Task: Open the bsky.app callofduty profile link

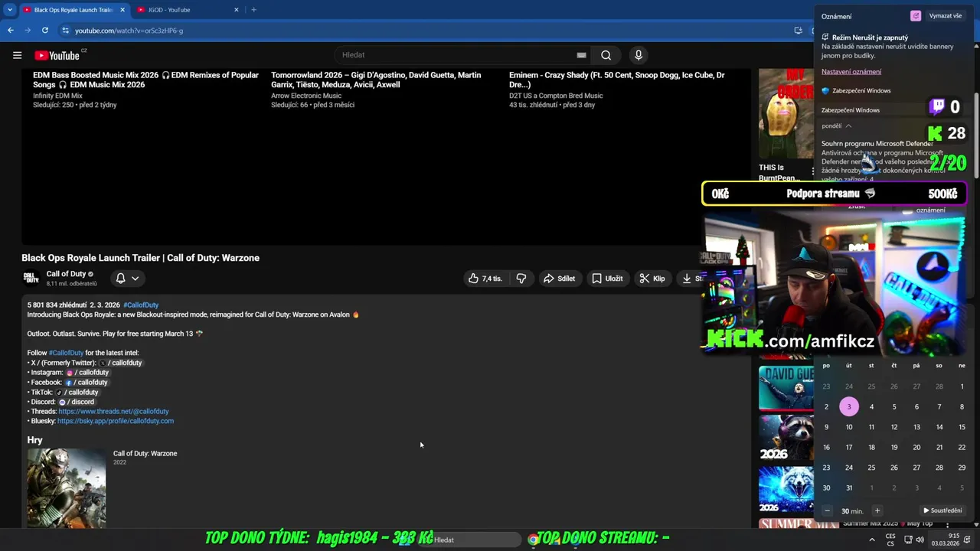Action: 116,421
